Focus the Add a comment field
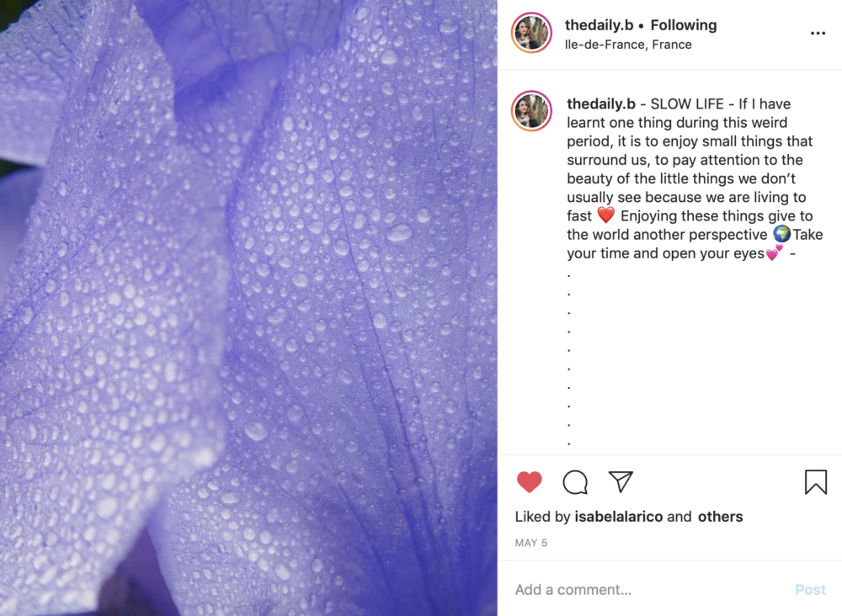This screenshot has height=616, width=842. pos(650,590)
